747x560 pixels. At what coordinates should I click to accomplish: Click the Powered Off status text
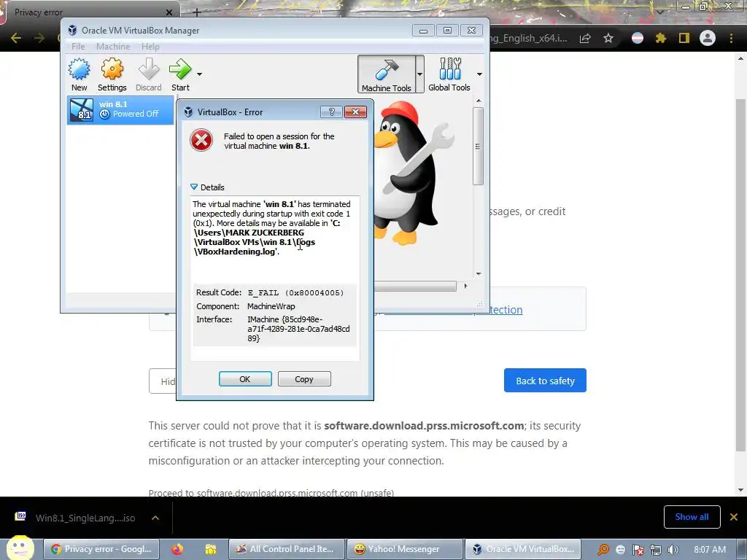tap(135, 114)
